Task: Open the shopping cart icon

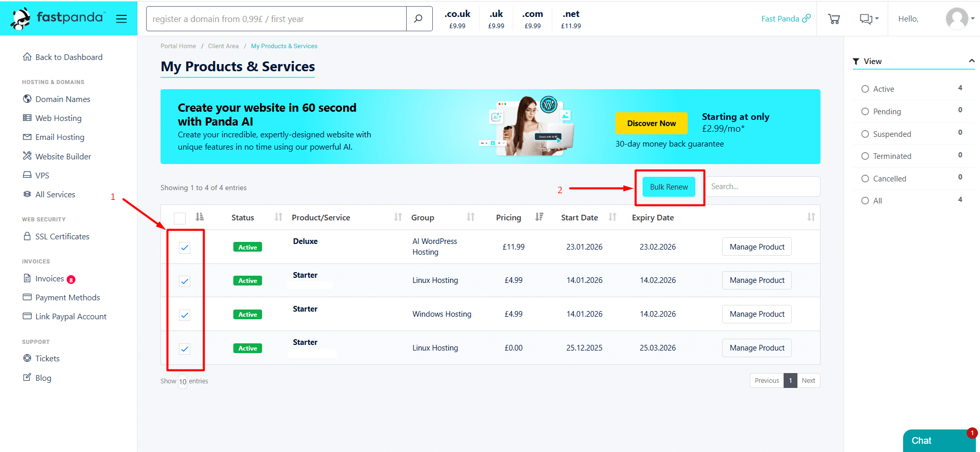Action: pyautogui.click(x=834, y=19)
